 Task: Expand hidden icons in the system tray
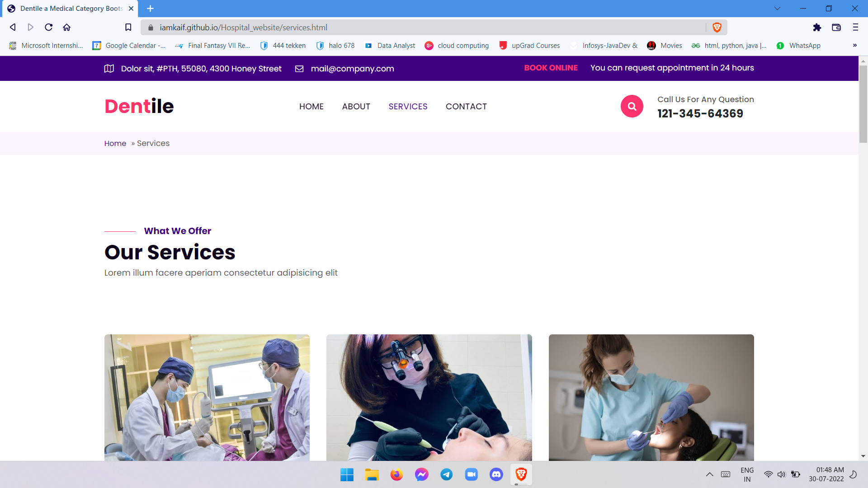tap(709, 474)
